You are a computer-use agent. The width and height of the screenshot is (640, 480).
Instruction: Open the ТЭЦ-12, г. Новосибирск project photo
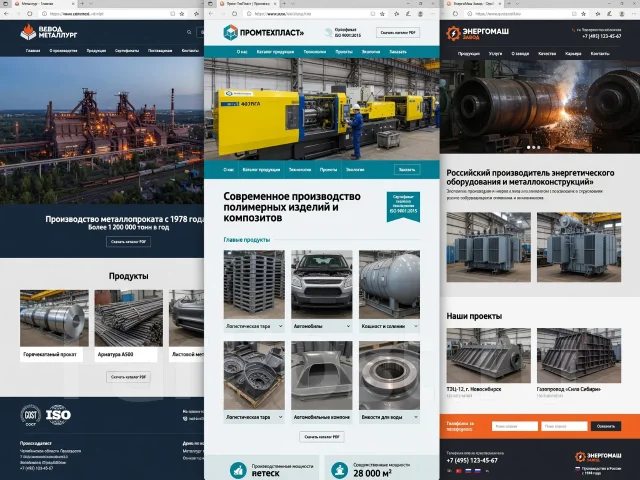coord(489,356)
